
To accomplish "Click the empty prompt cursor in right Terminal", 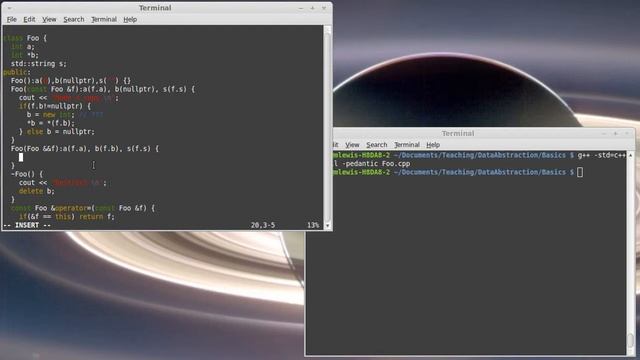I will 580,172.
